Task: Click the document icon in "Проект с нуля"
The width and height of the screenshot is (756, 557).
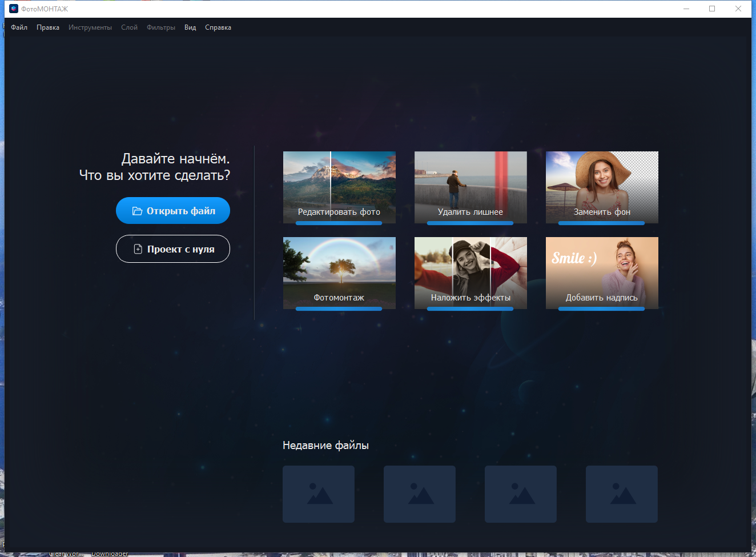Action: tap(139, 249)
